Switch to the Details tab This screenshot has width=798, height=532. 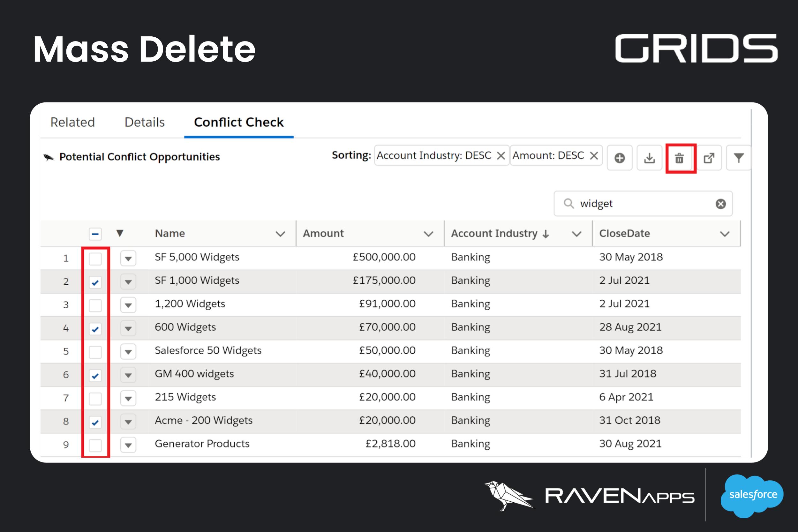(x=145, y=122)
